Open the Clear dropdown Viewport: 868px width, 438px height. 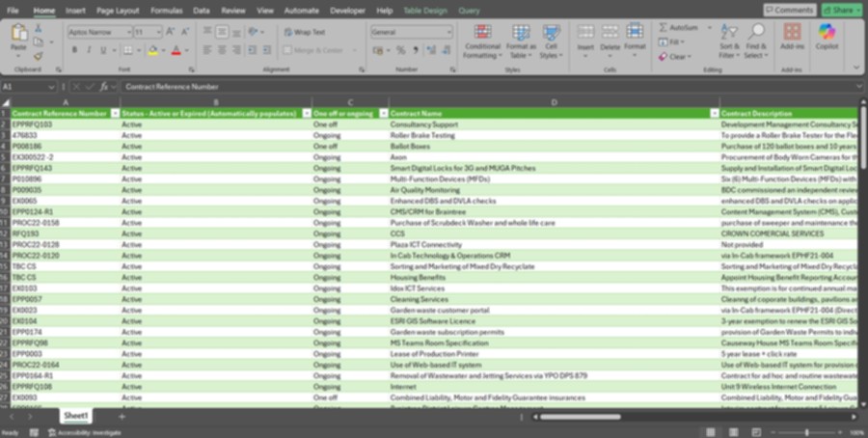tap(675, 57)
